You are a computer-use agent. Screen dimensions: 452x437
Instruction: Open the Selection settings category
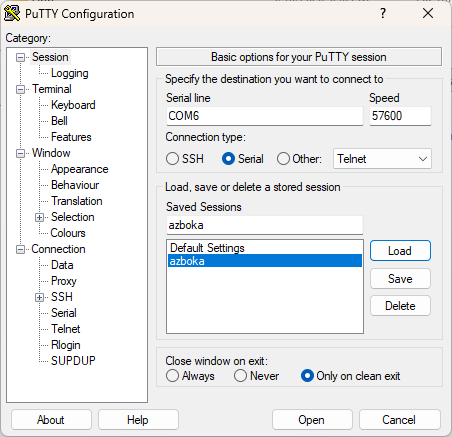[73, 217]
